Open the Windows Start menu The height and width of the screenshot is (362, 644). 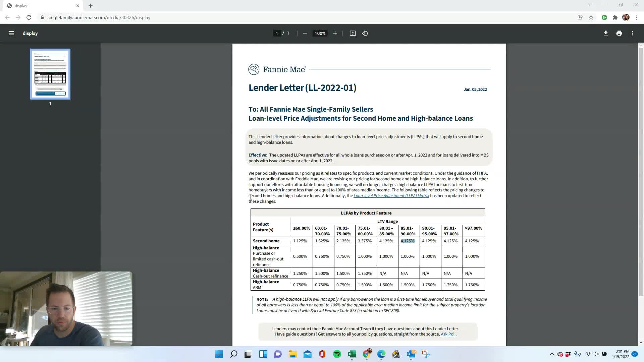pos(219,354)
